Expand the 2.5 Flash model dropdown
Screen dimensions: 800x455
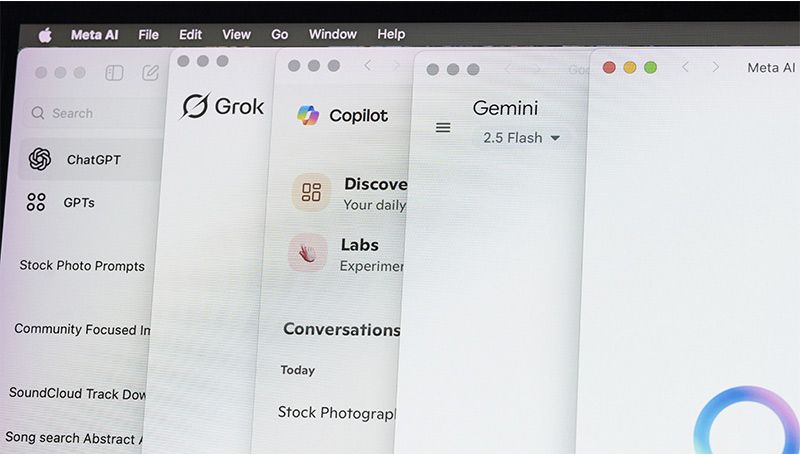tap(521, 138)
